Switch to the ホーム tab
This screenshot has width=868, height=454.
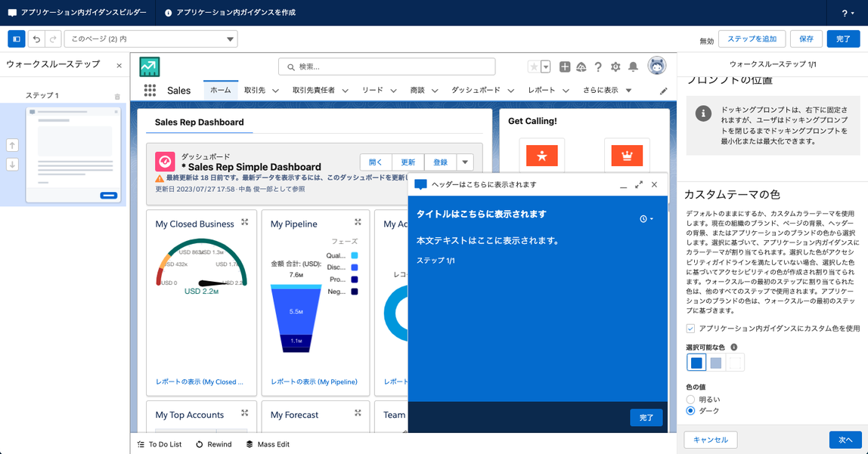[220, 90]
